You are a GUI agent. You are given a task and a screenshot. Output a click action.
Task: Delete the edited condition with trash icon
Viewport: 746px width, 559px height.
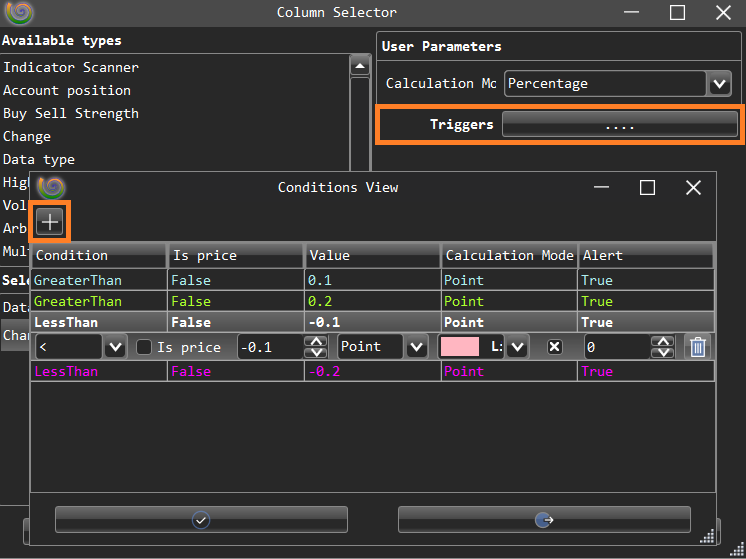tap(697, 347)
